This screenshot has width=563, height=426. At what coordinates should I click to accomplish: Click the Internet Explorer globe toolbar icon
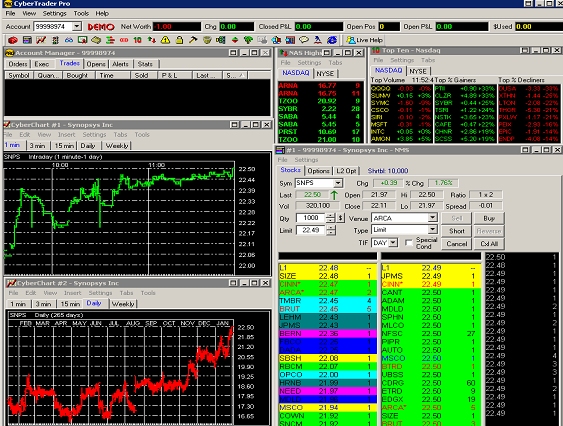click(x=332, y=40)
